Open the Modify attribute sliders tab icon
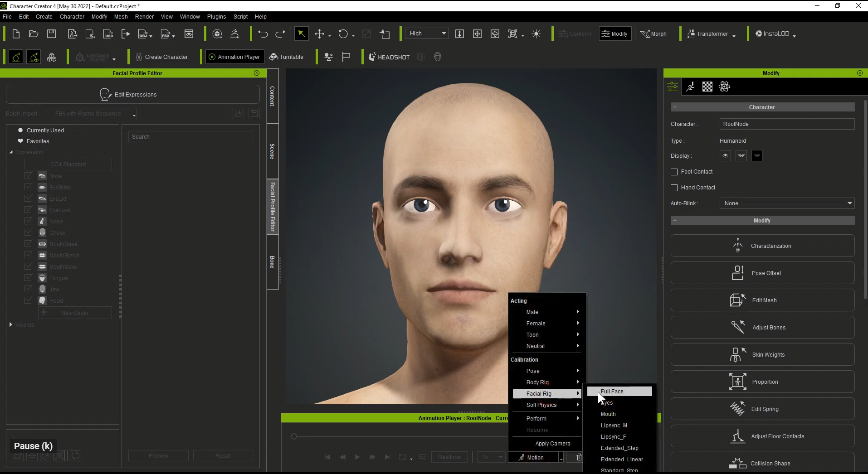 pos(673,87)
